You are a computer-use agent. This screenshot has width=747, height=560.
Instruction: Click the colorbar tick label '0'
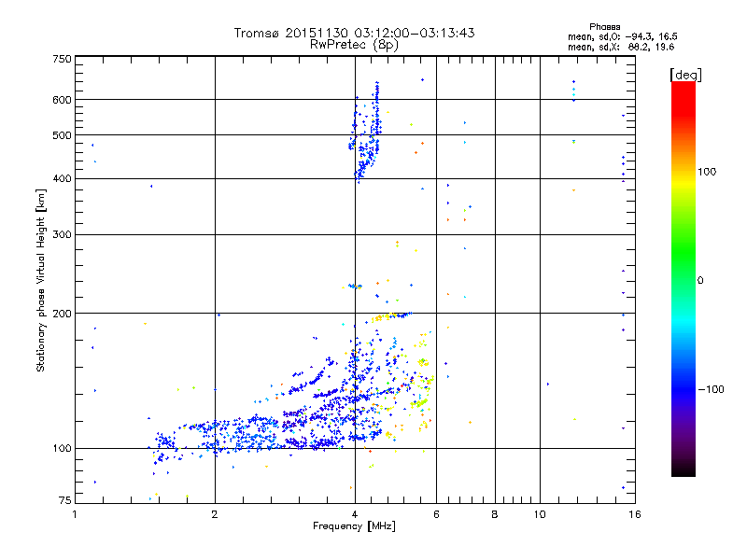coord(700,280)
